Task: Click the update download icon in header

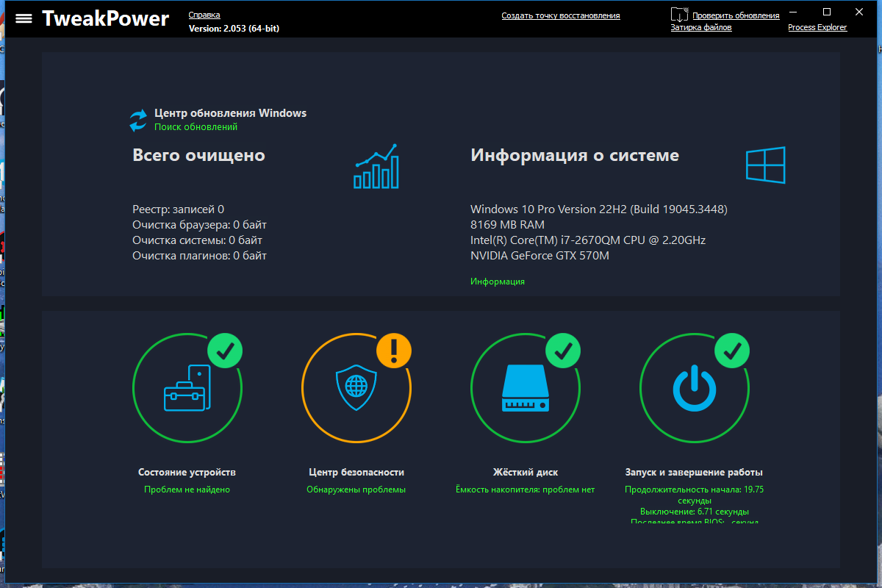Action: pyautogui.click(x=679, y=14)
